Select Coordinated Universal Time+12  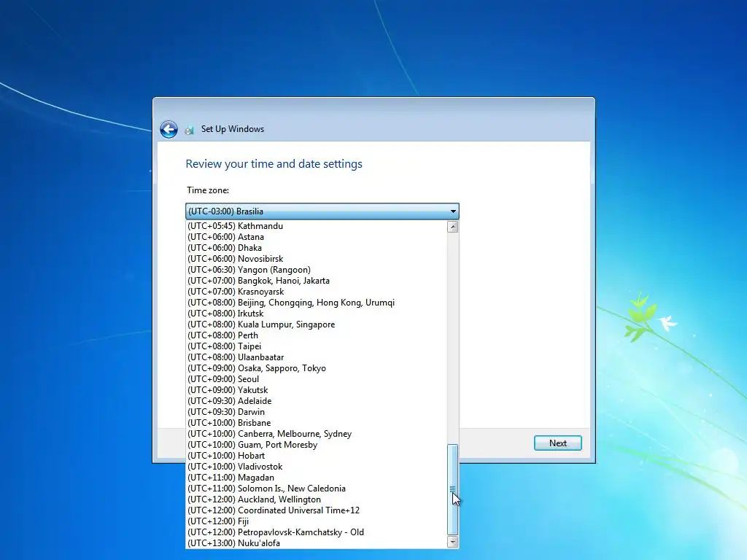point(317,510)
